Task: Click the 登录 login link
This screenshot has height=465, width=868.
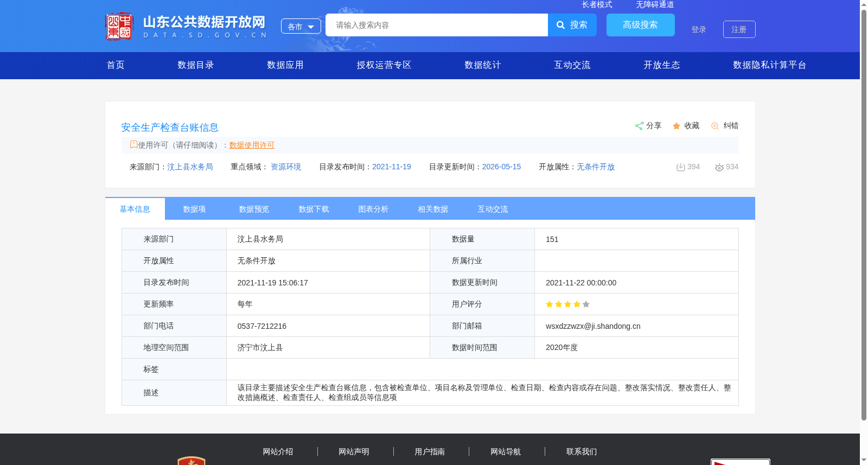Action: 699,29
